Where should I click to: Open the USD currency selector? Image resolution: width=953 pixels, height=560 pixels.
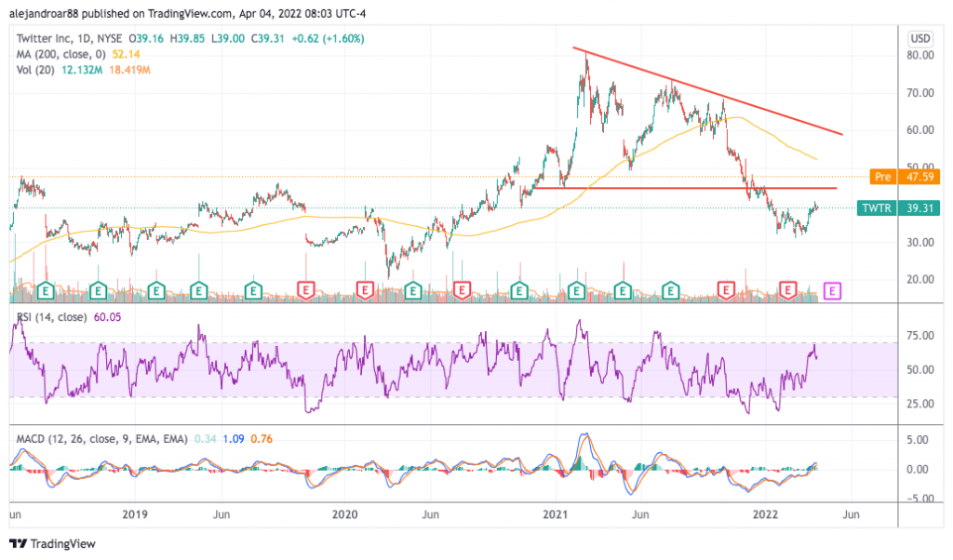click(x=919, y=38)
